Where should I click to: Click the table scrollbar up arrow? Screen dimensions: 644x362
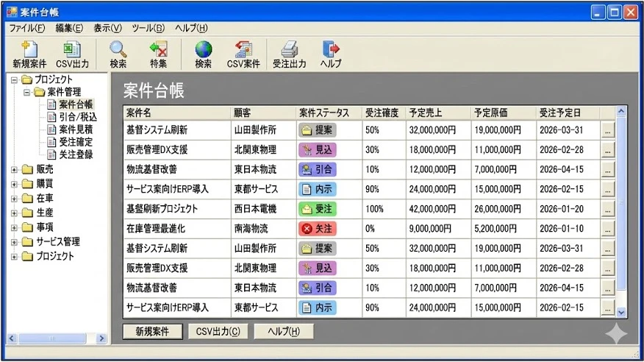621,111
